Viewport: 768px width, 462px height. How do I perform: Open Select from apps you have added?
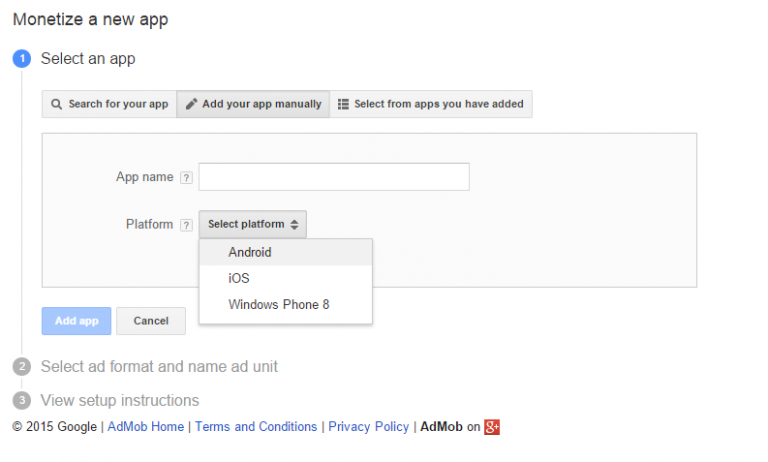pos(431,104)
